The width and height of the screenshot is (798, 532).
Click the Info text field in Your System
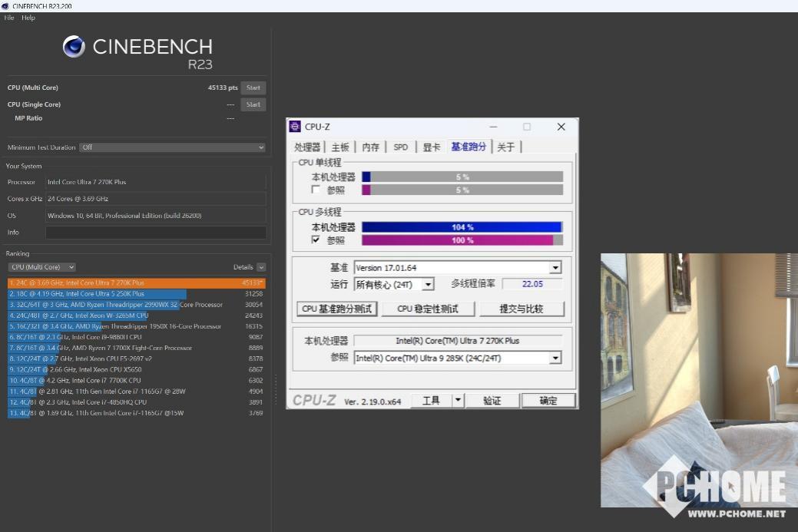tap(156, 233)
